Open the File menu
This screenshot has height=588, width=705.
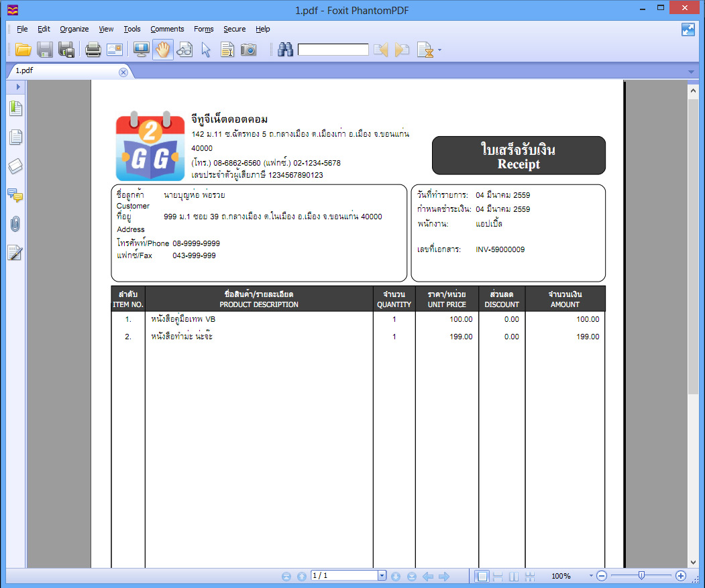click(x=22, y=29)
